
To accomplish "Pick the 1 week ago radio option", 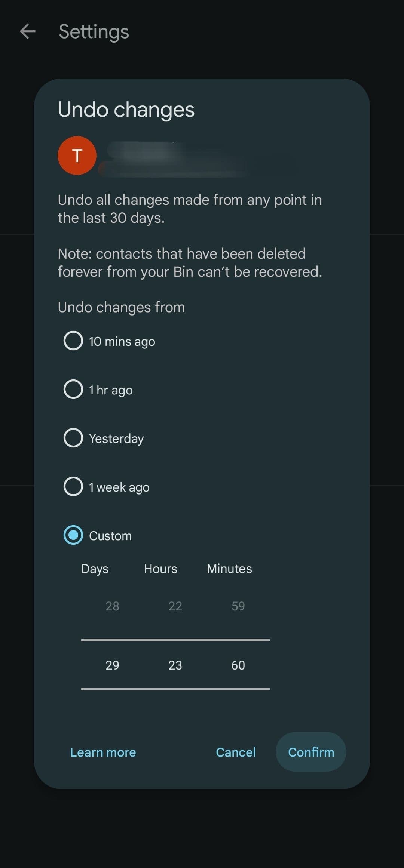I will click(x=73, y=486).
